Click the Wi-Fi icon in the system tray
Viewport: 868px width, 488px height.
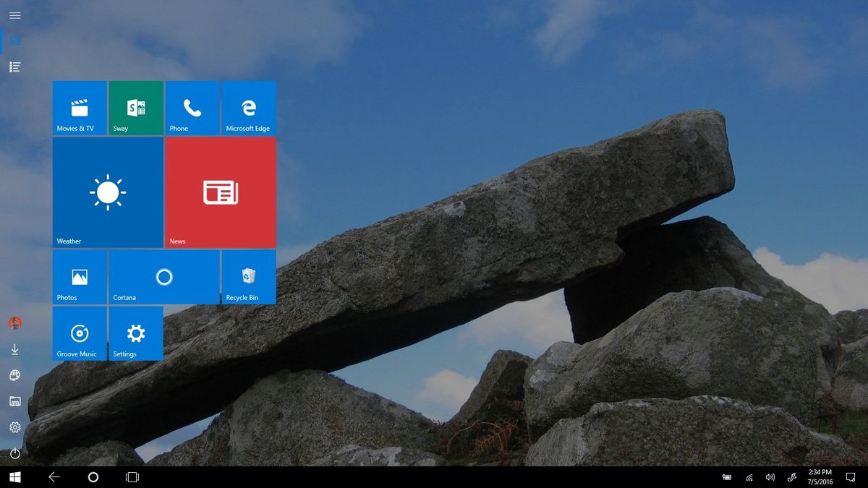(748, 477)
